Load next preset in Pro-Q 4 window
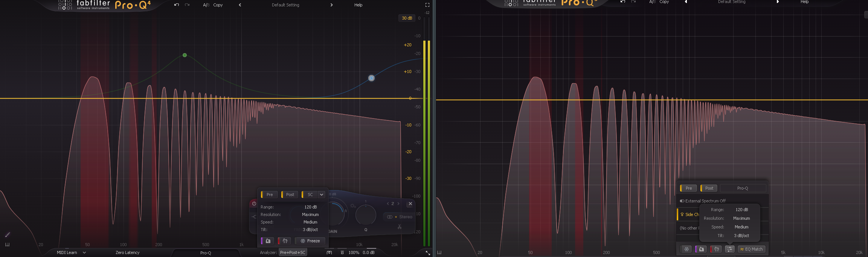868x257 pixels. click(331, 5)
